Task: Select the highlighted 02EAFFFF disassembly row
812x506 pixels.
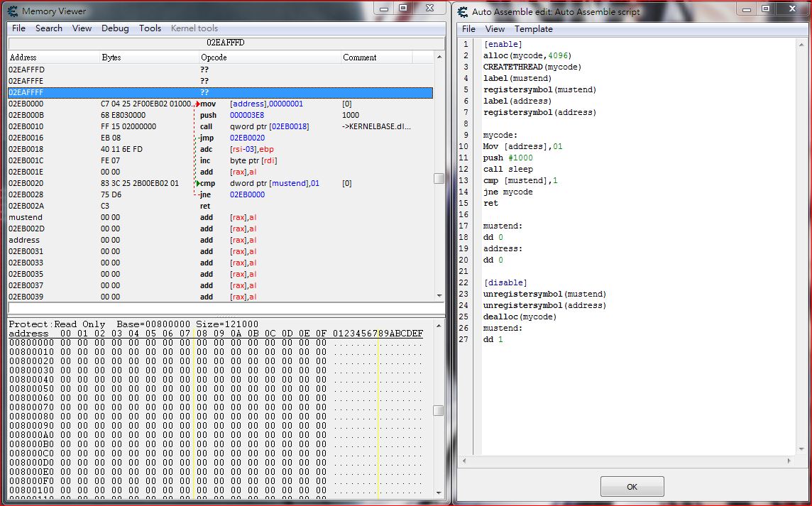Action: pos(142,92)
